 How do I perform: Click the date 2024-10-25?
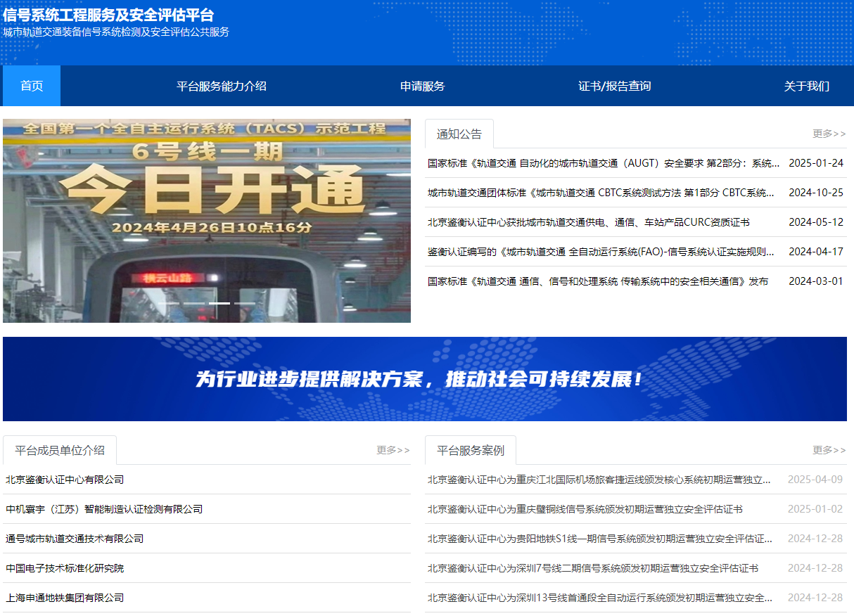tap(816, 193)
